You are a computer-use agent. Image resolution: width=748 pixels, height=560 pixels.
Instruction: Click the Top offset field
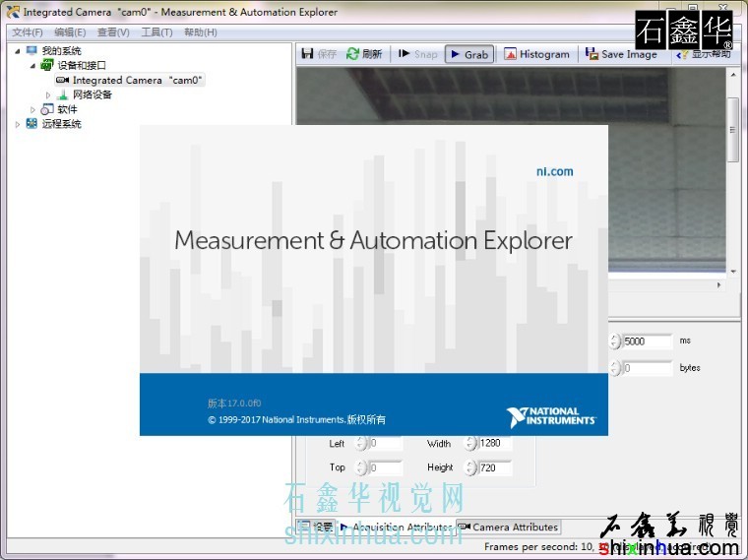point(386,467)
